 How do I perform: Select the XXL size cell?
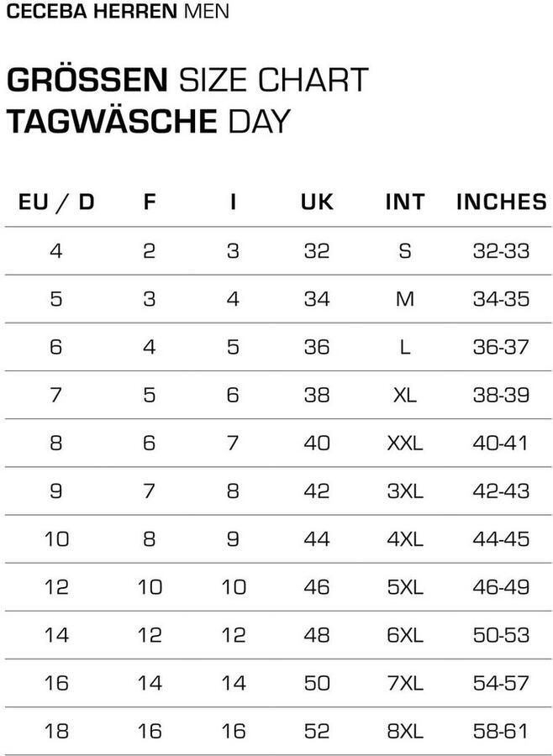[405, 443]
